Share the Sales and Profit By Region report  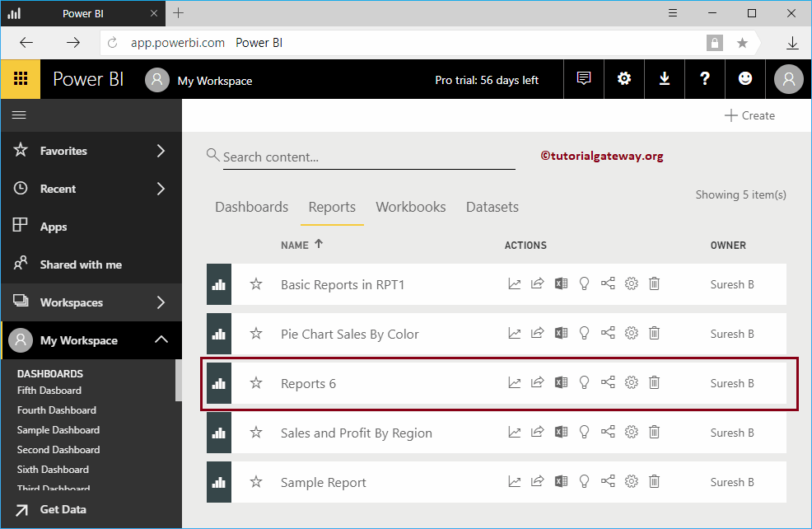538,432
